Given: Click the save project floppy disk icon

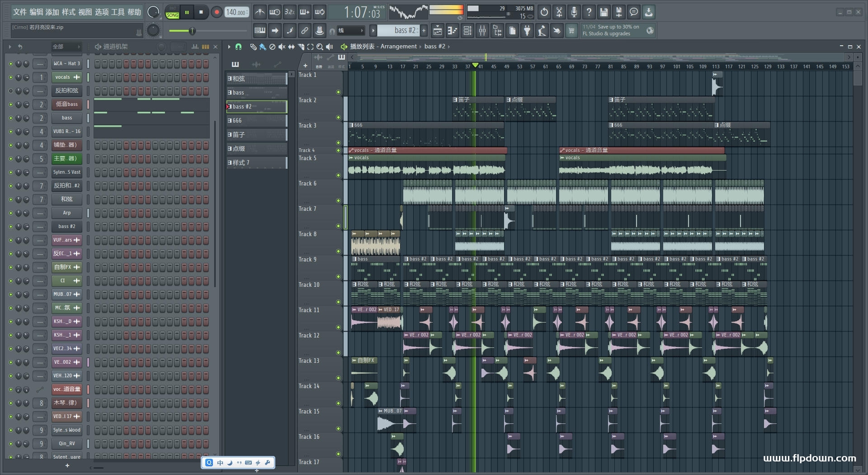Looking at the screenshot, I should [x=604, y=12].
